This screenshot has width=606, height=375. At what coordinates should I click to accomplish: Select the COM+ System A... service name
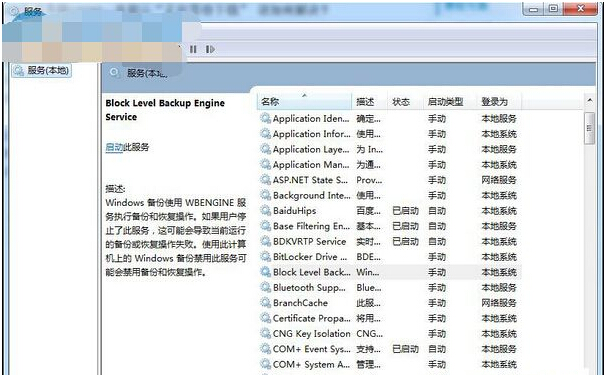[311, 364]
